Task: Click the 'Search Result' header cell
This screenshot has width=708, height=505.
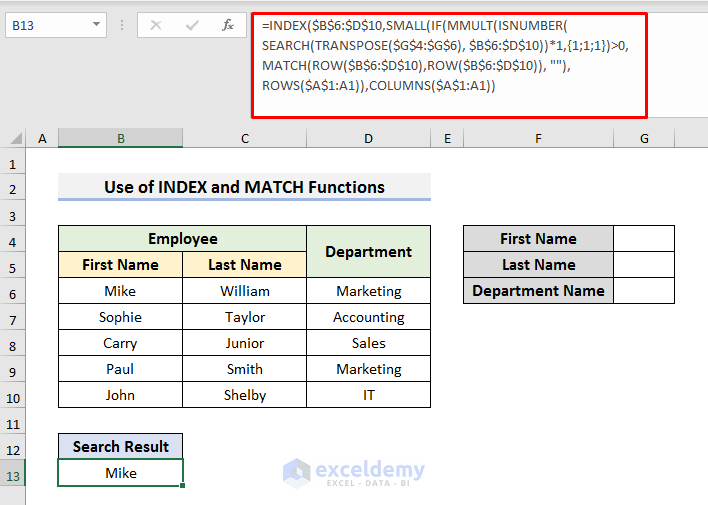Action: (121, 446)
